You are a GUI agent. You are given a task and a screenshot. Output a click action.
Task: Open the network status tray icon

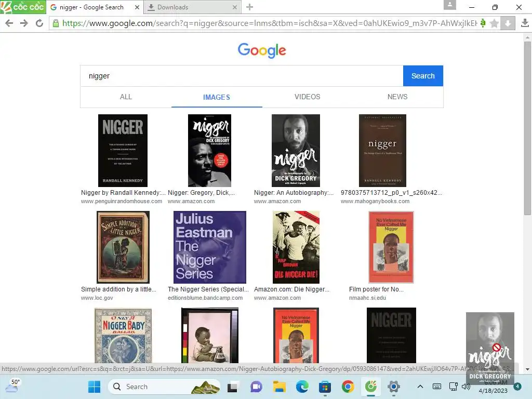click(x=453, y=387)
